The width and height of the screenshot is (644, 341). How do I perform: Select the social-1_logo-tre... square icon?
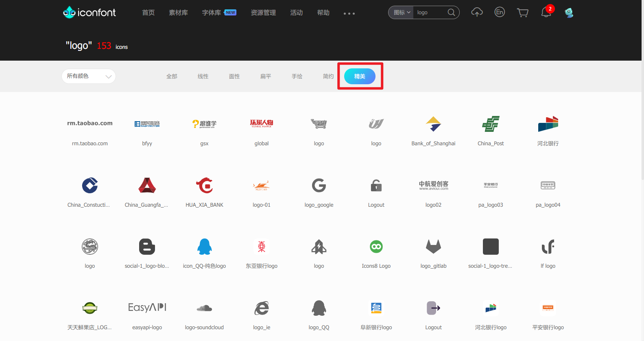click(x=491, y=247)
